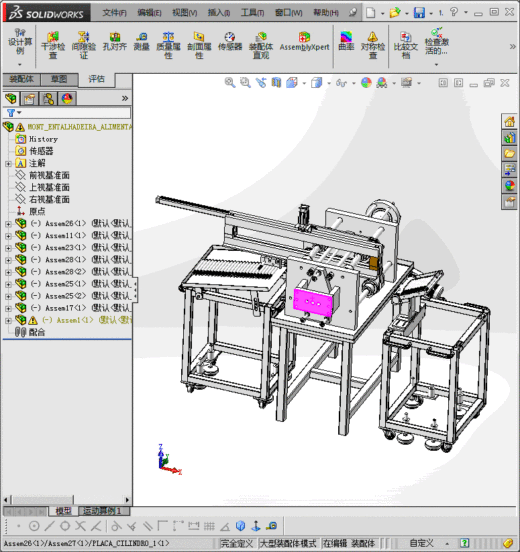Open Mass Properties (质量属性) tool
Screen dimensions: 520x552
tap(168, 45)
